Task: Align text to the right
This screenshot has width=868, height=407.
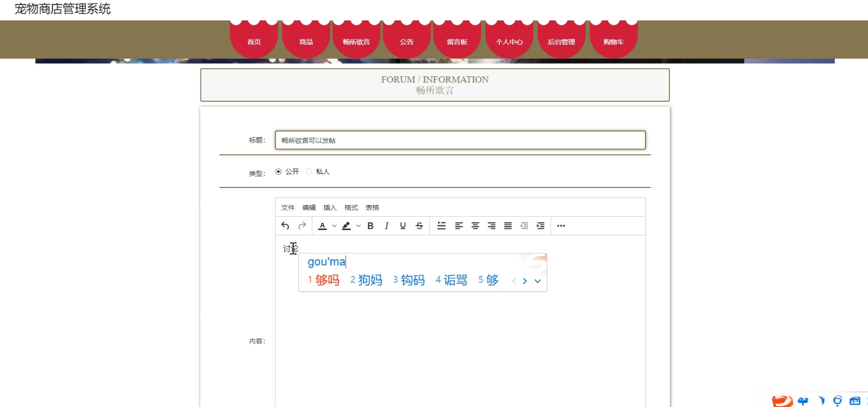Action: click(x=492, y=226)
